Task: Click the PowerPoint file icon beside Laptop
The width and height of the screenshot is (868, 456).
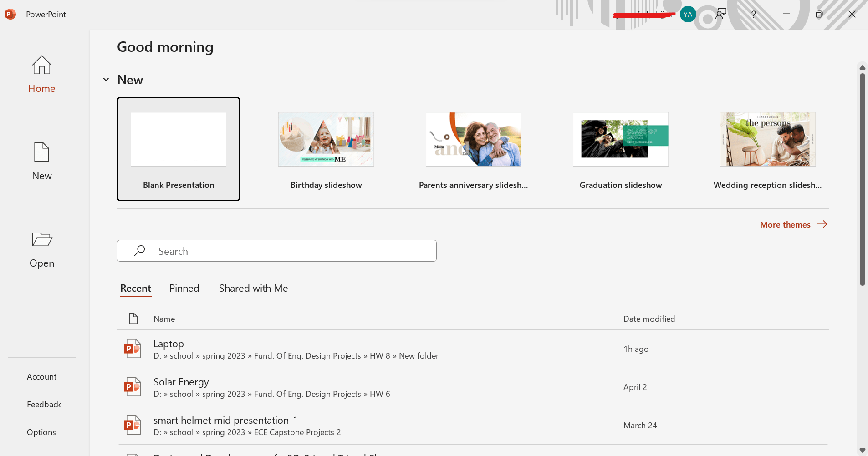Action: click(133, 349)
